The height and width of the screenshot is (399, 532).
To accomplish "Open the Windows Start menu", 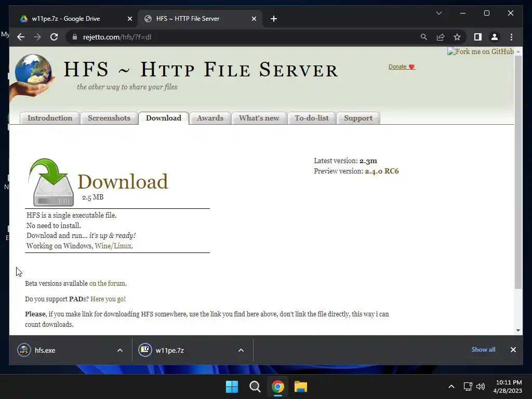I will pos(232,387).
